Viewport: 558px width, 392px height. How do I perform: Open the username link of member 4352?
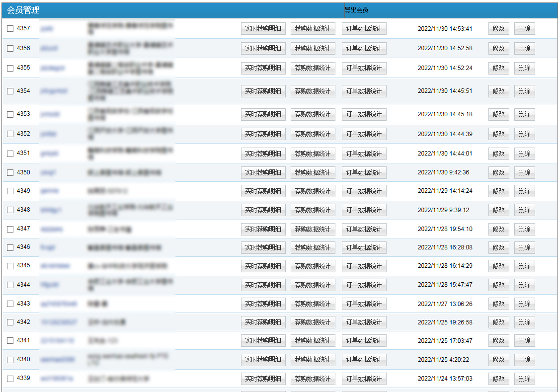pyautogui.click(x=48, y=134)
